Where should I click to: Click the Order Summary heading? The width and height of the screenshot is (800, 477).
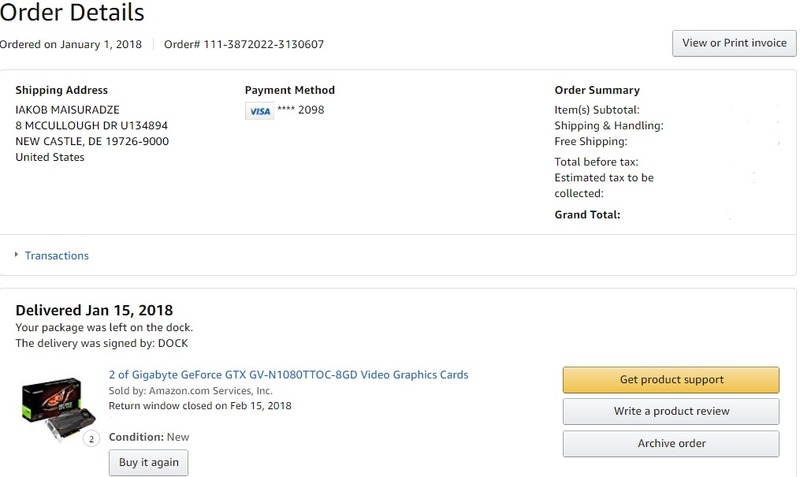[597, 90]
